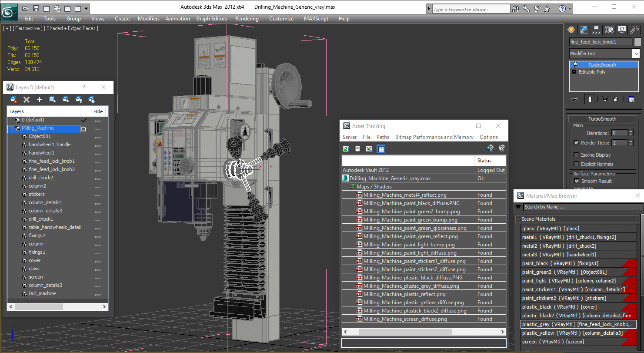This screenshot has height=353, width=644.
Task: Click the Layer manager horizontal scrollbar
Action: tap(57, 306)
